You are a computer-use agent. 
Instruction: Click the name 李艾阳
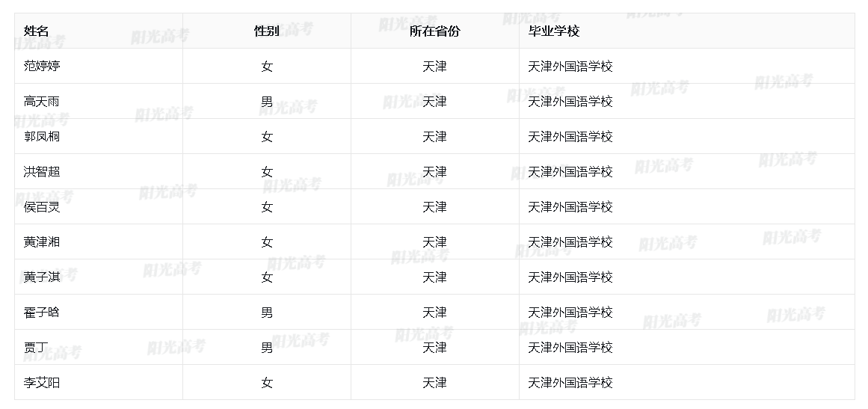pyautogui.click(x=42, y=382)
